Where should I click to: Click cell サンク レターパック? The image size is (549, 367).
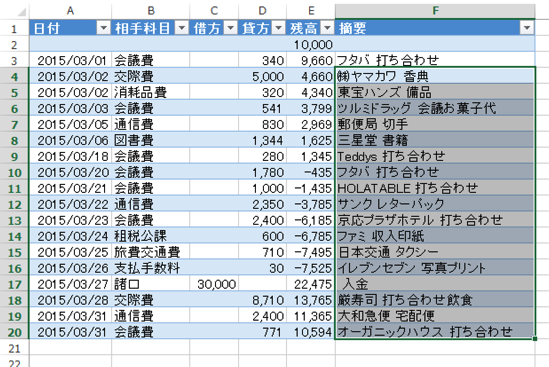pyautogui.click(x=435, y=204)
